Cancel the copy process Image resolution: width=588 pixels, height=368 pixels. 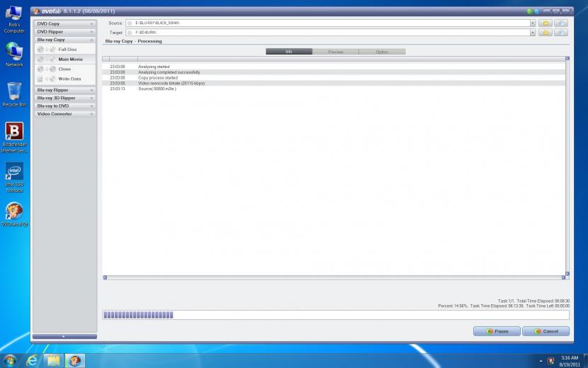tap(545, 331)
